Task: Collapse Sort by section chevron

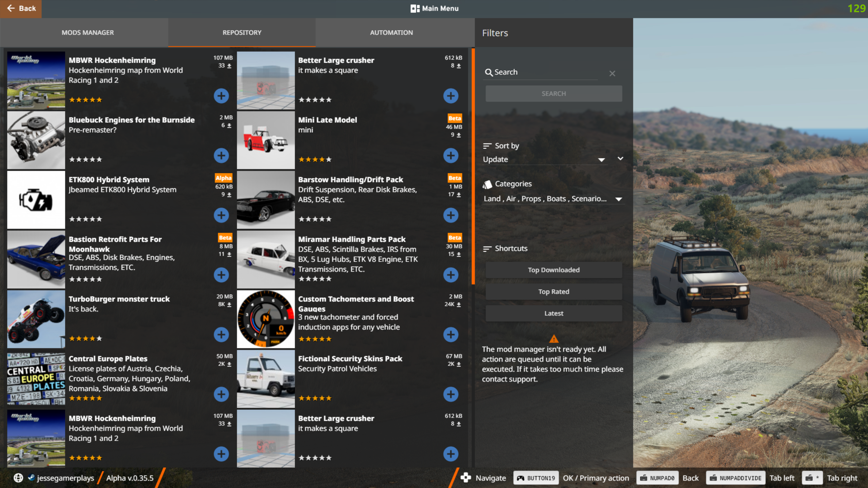Action: [x=620, y=158]
